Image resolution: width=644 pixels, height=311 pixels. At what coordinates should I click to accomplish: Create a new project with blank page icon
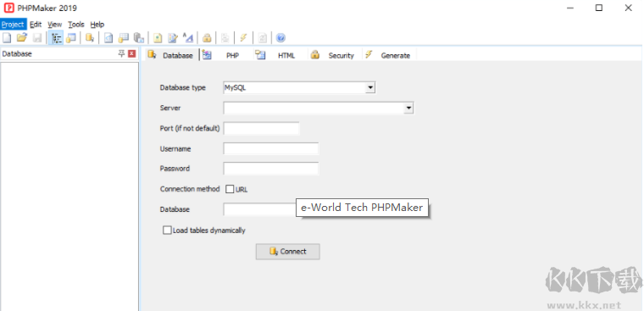[7, 38]
